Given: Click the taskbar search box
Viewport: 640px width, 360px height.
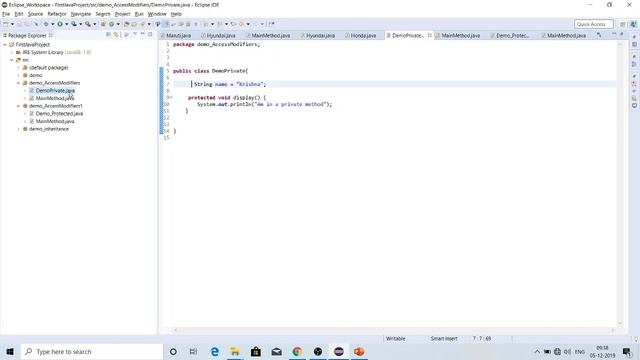Looking at the screenshot, I should [92, 351].
